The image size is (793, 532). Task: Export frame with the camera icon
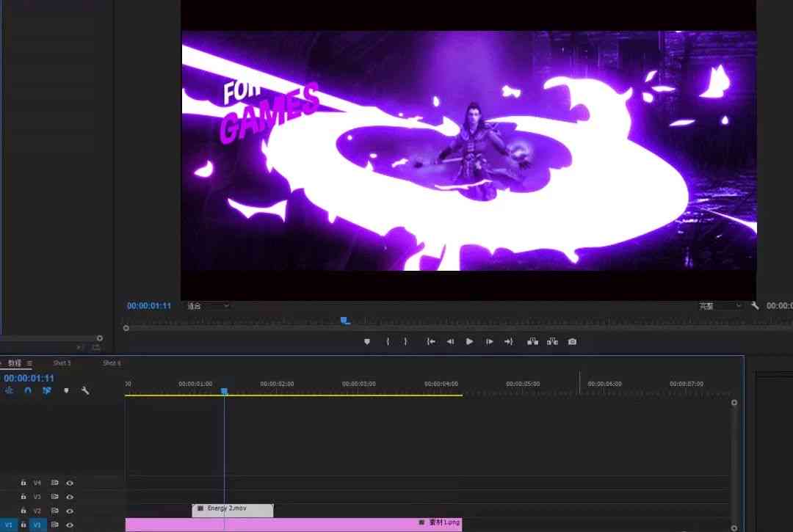(572, 342)
